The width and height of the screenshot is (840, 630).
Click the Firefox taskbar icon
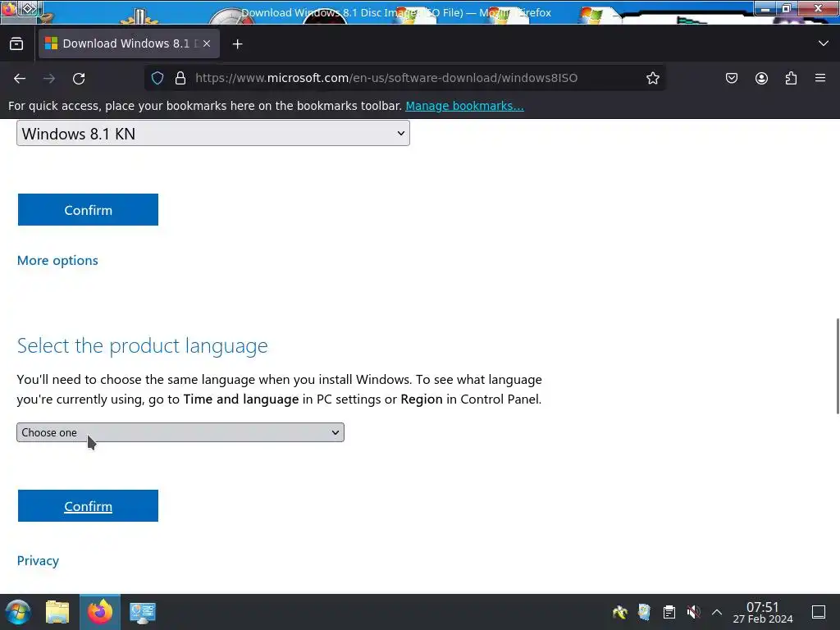coord(100,612)
